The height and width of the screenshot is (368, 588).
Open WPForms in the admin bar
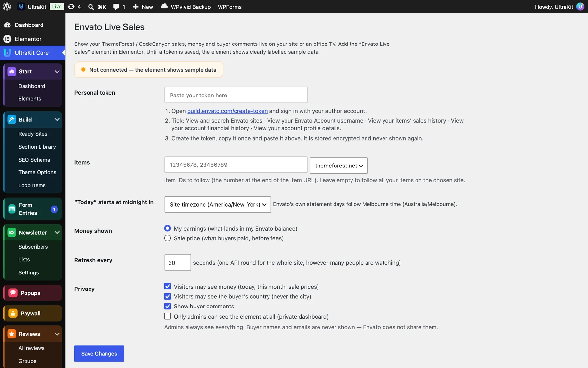coord(230,7)
